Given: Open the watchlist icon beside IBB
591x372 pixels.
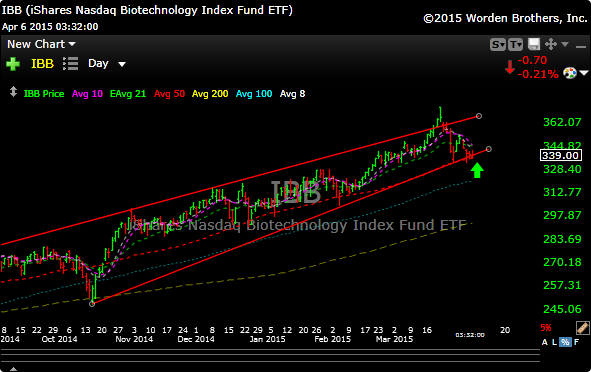Looking at the screenshot, I should click(x=70, y=64).
